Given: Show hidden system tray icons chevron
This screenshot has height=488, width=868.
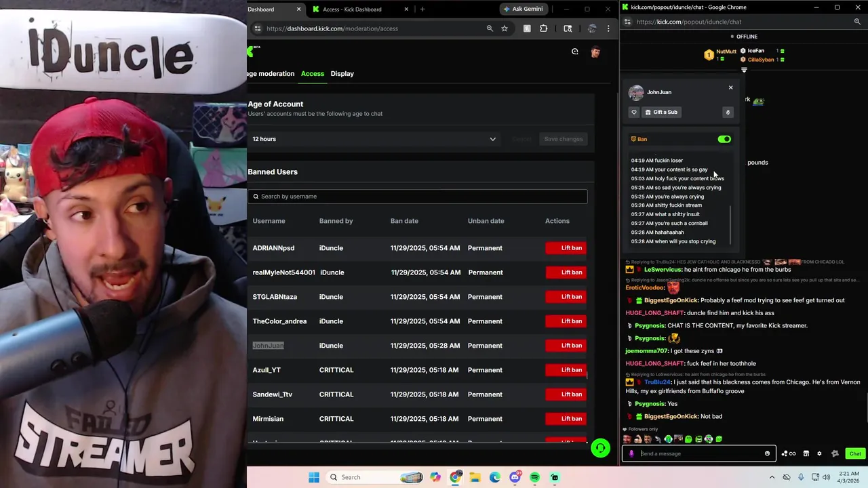Looking at the screenshot, I should pyautogui.click(x=772, y=477).
